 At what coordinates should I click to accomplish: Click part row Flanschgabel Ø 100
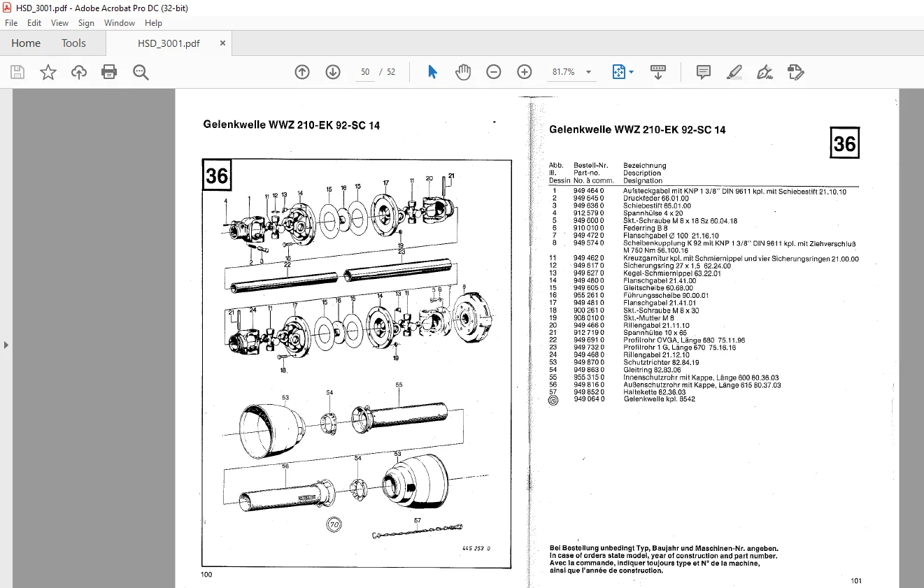pyautogui.click(x=634, y=236)
